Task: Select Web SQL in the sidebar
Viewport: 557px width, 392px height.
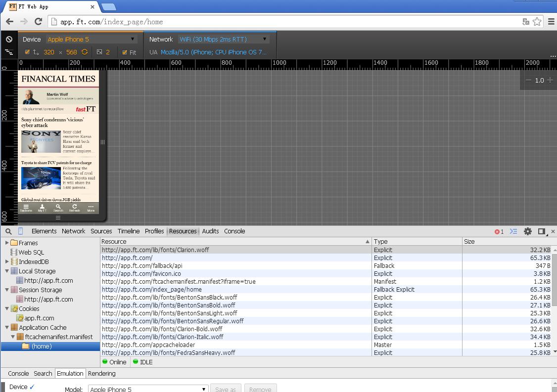Action: [31, 252]
